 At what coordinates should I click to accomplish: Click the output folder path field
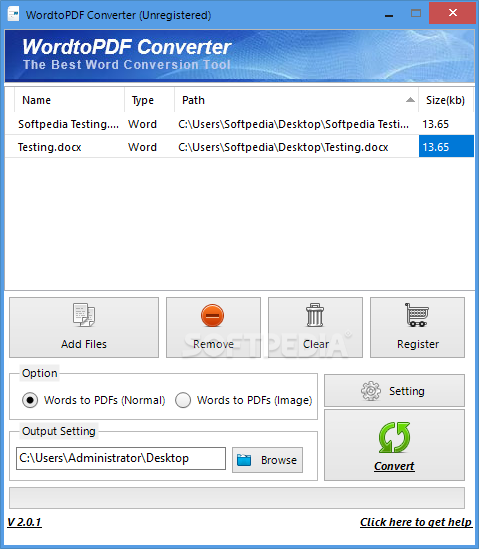(121, 458)
